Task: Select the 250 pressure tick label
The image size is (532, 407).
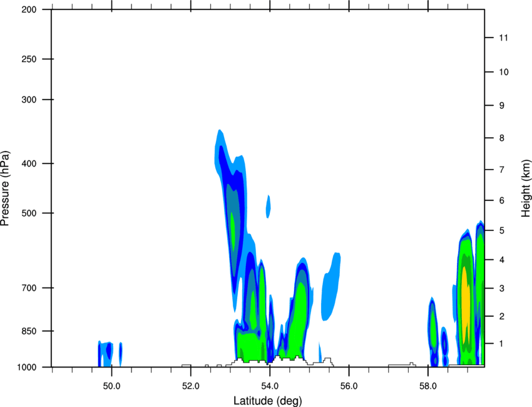Action: pyautogui.click(x=29, y=59)
